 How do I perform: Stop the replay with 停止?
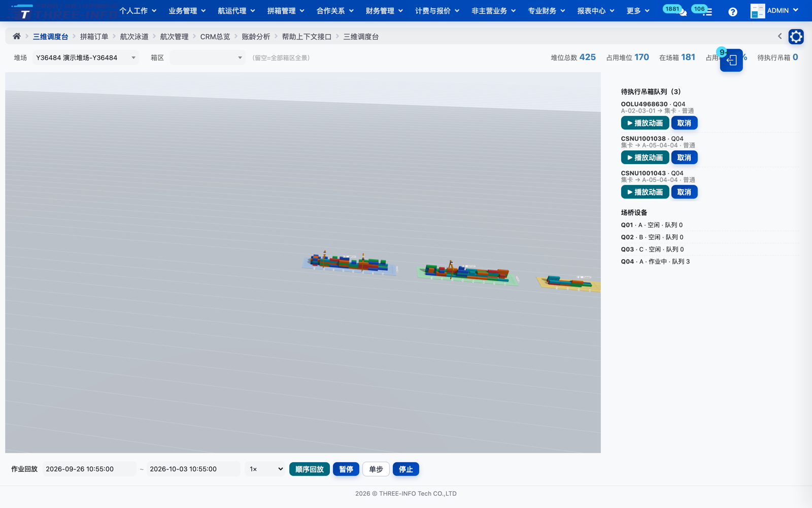406,469
